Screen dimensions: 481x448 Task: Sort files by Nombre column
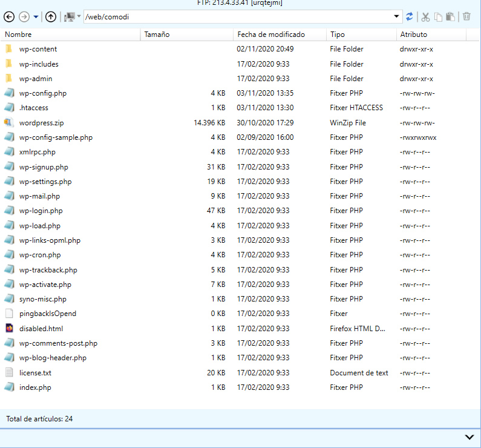click(18, 35)
